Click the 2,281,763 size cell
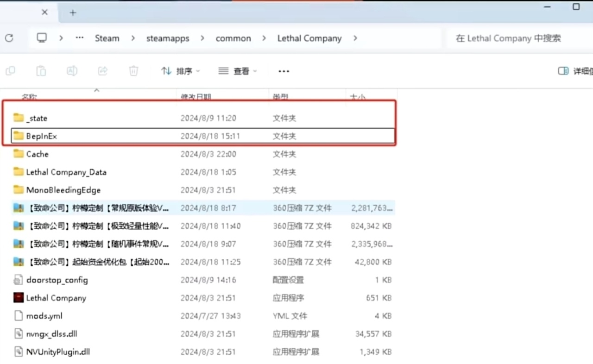The width and height of the screenshot is (593, 364). click(372, 208)
